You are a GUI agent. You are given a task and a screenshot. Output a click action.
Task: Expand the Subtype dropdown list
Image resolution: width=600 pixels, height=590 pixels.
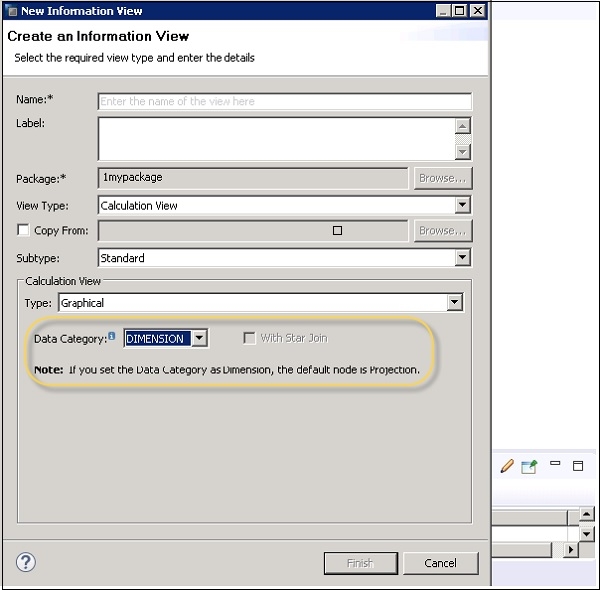pyautogui.click(x=462, y=258)
